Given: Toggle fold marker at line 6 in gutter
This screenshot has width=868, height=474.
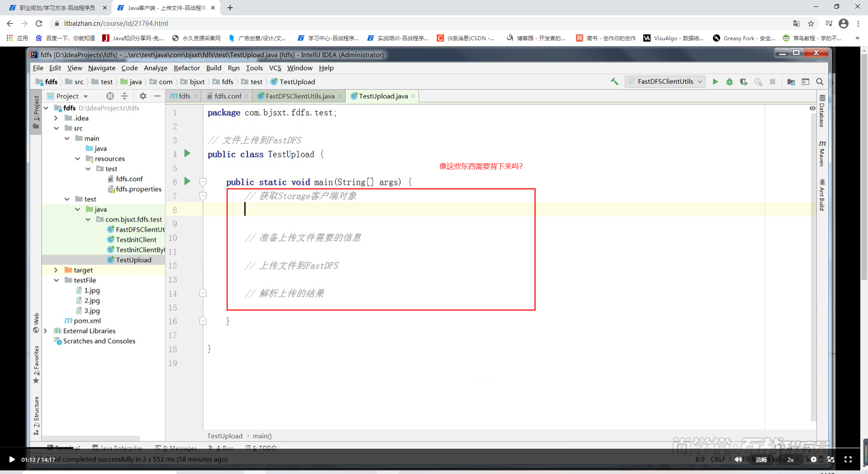Looking at the screenshot, I should coord(203,182).
